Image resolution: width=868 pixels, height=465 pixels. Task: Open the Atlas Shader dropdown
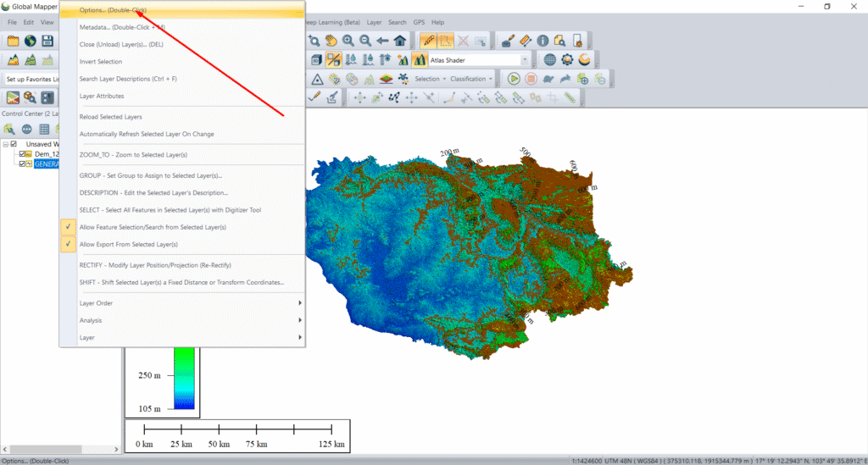pyautogui.click(x=524, y=60)
